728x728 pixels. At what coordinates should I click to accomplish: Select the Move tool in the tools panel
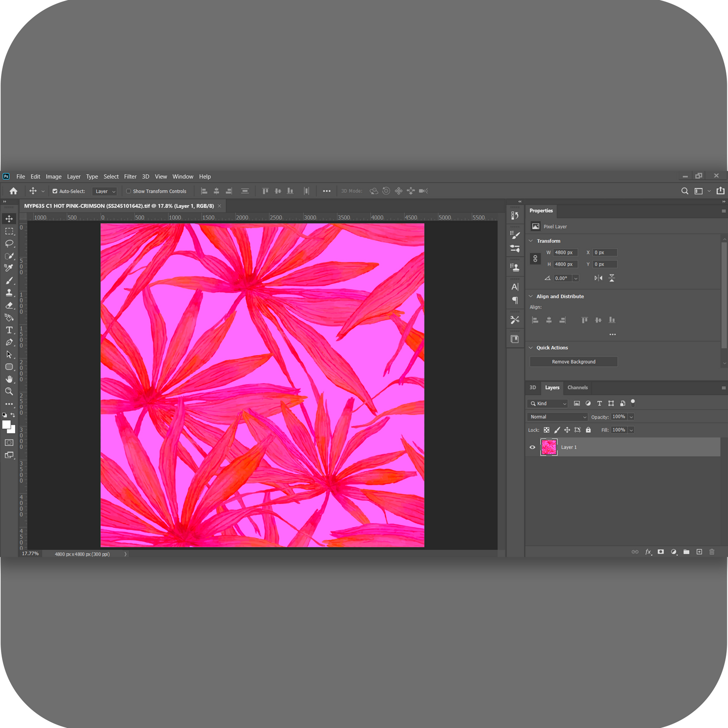tap(9, 219)
